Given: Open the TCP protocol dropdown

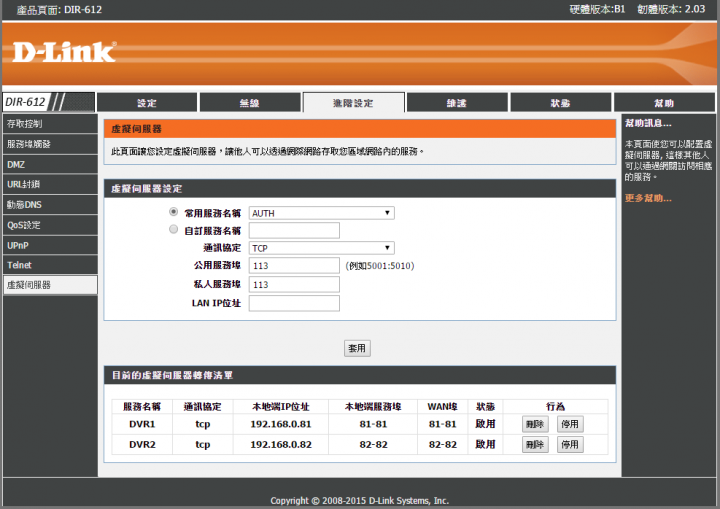Looking at the screenshot, I should coord(321,248).
